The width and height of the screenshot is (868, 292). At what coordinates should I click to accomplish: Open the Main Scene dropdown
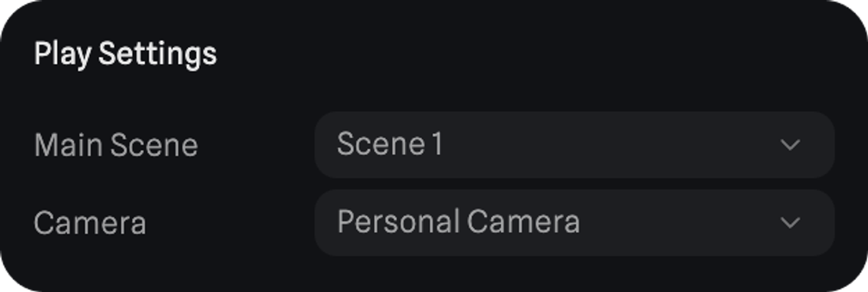(574, 144)
